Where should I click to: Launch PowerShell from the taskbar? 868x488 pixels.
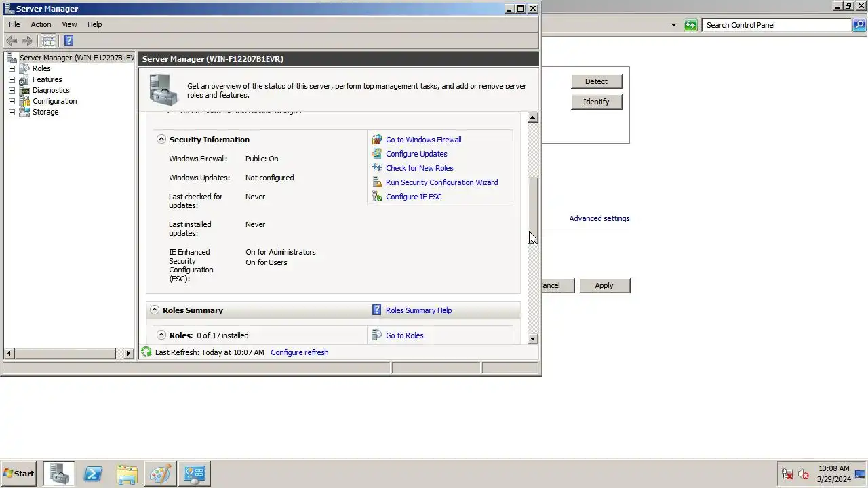coord(93,474)
